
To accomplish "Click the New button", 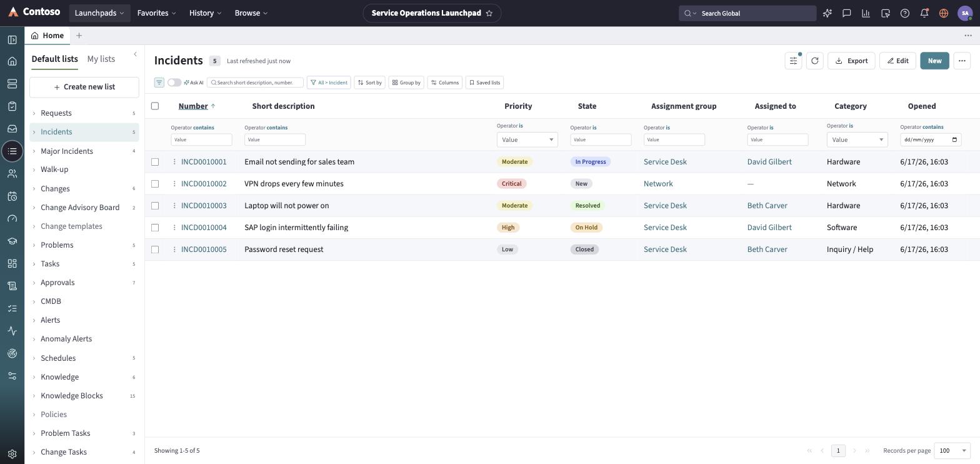I will (934, 61).
